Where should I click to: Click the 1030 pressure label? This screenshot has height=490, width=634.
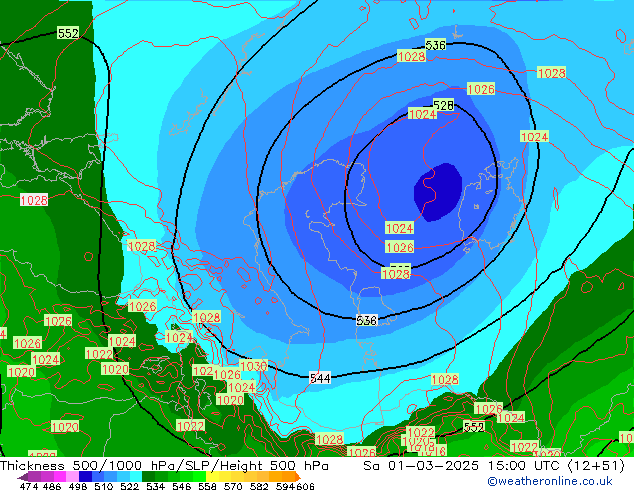coord(254,366)
